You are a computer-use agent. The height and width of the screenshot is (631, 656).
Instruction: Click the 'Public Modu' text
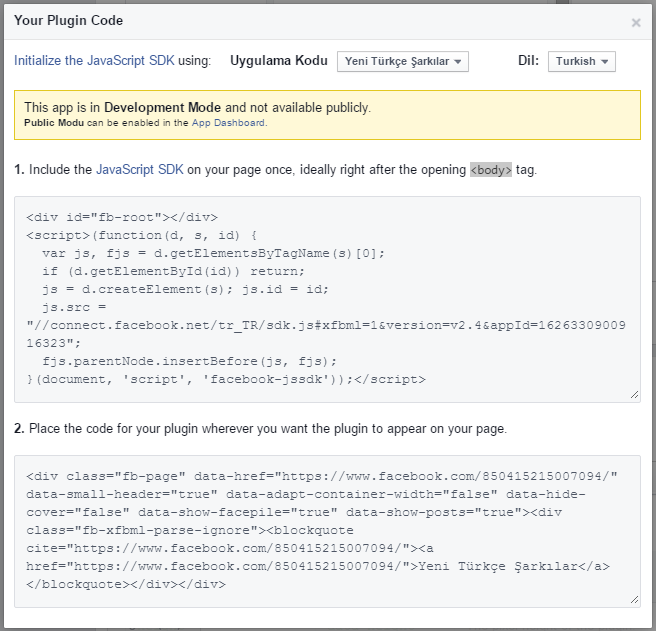click(54, 123)
